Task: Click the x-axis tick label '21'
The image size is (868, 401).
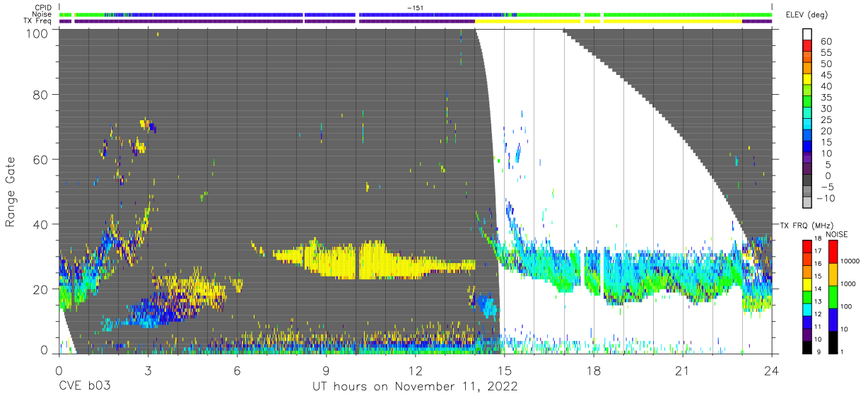Action: point(682,370)
